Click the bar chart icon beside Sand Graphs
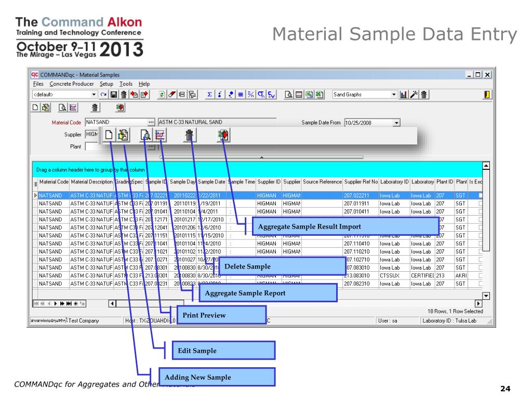Viewport: 532px width, 399px height. (x=403, y=95)
